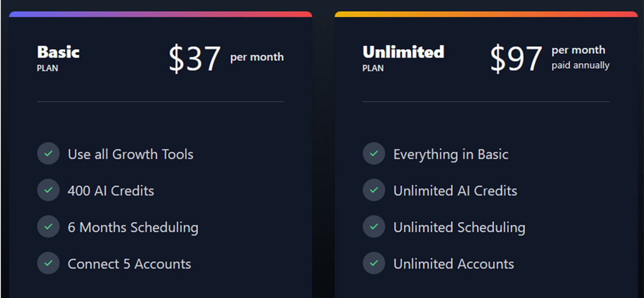This screenshot has height=298, width=644.
Task: Click the yellow-orange gradient bar on Unlimited card
Action: coord(486,14)
